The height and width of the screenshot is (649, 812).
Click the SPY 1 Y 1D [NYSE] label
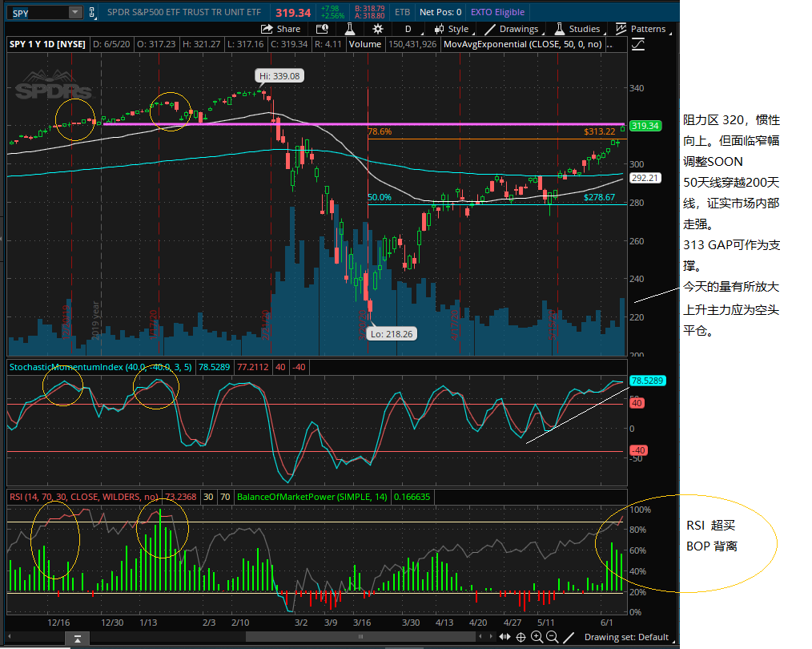(47, 45)
